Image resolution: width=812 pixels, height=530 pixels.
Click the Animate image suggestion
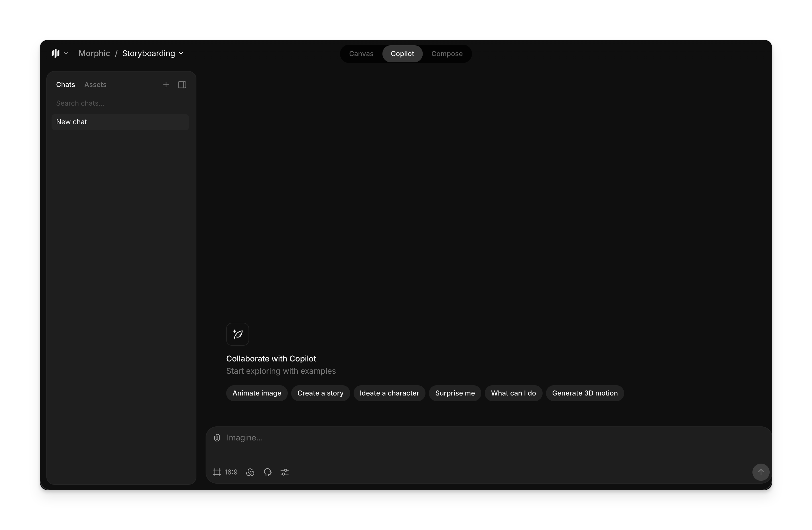[257, 393]
